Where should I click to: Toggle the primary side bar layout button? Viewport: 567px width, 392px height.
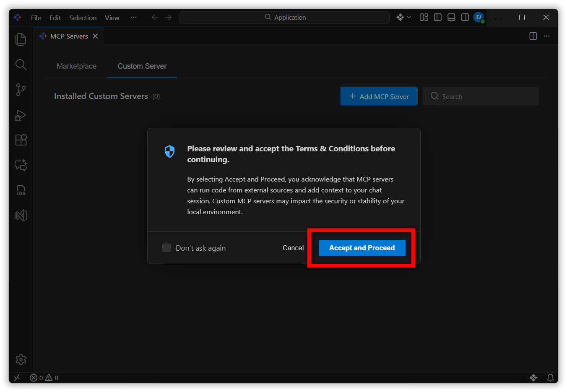click(x=437, y=17)
